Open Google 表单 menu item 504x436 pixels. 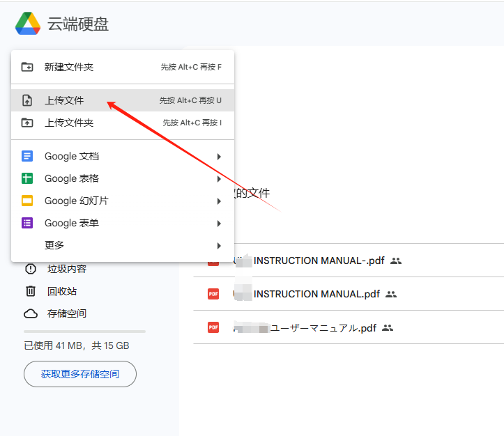click(123, 223)
